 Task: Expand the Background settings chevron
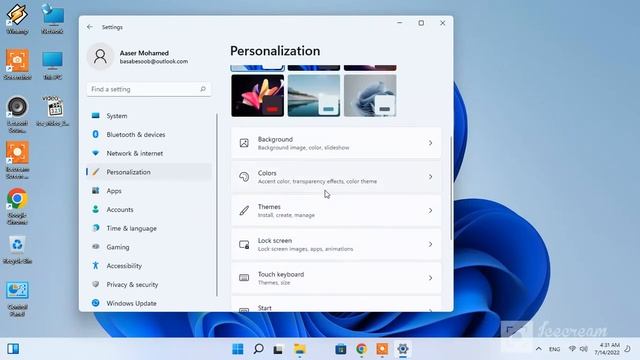coord(430,143)
